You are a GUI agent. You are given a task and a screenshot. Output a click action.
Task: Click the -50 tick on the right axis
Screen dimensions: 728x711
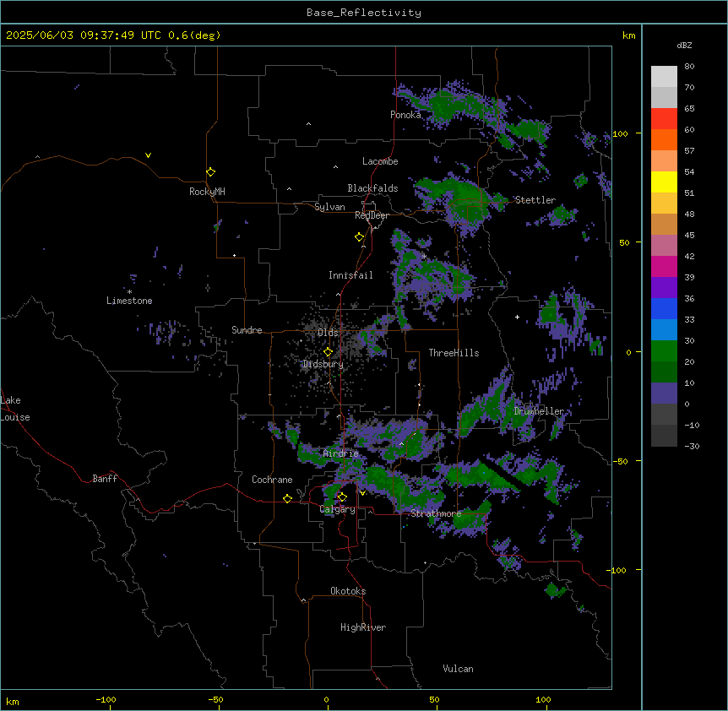coord(620,461)
